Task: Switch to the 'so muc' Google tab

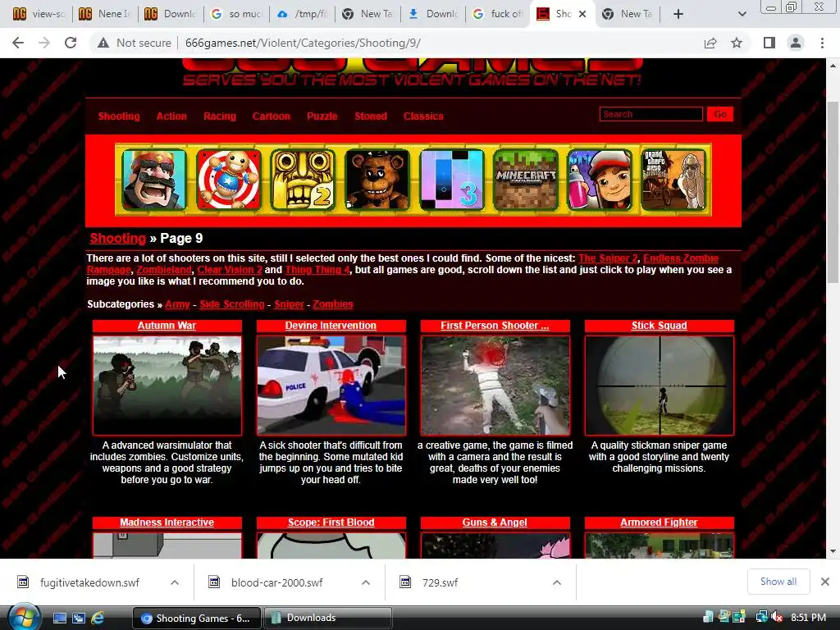Action: (x=236, y=14)
